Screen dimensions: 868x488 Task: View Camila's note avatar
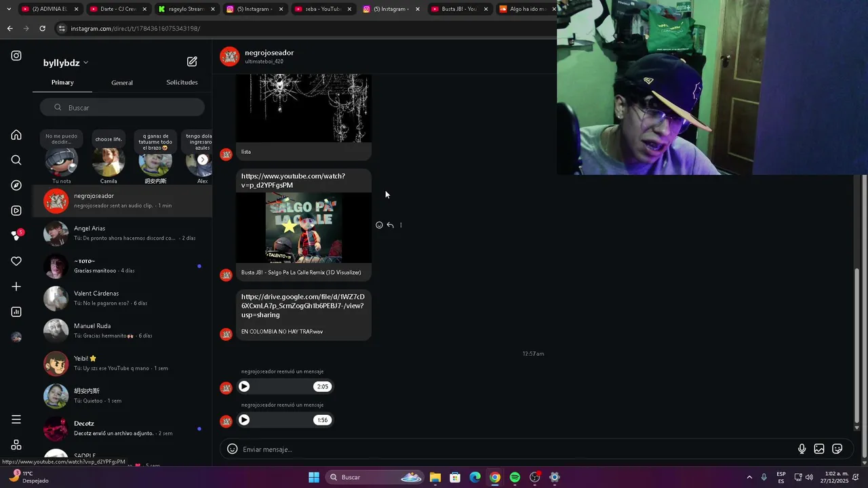pos(108,162)
